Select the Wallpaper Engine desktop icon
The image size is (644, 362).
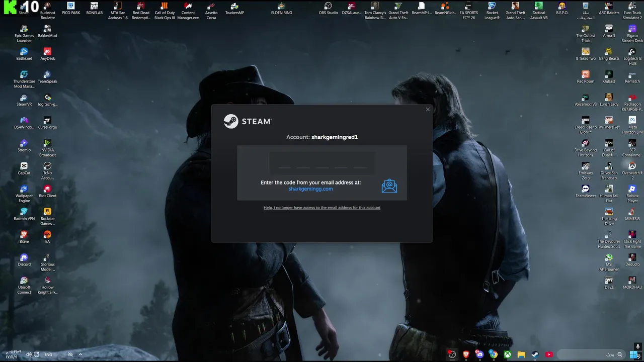24,194
